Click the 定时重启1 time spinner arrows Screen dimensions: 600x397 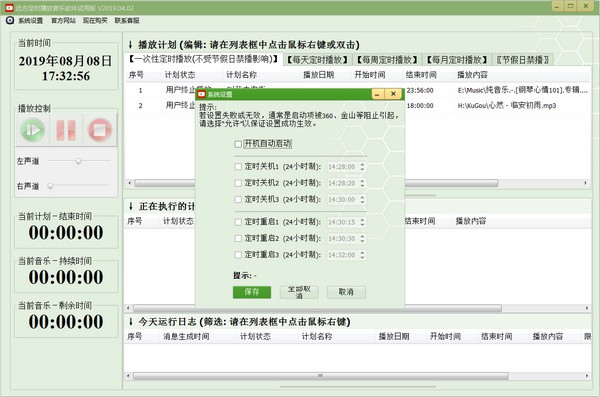coord(362,222)
